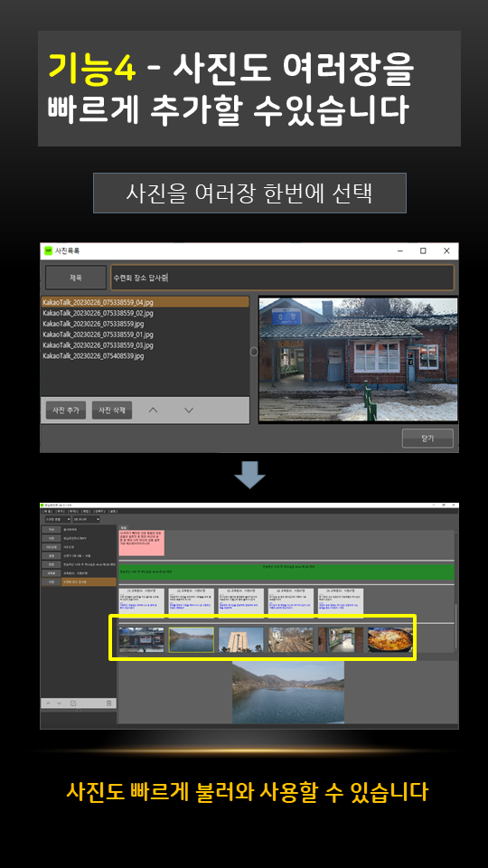Open the first dropdown in the main window's top toolbar
This screenshot has width=488, height=868.
click(x=58, y=519)
